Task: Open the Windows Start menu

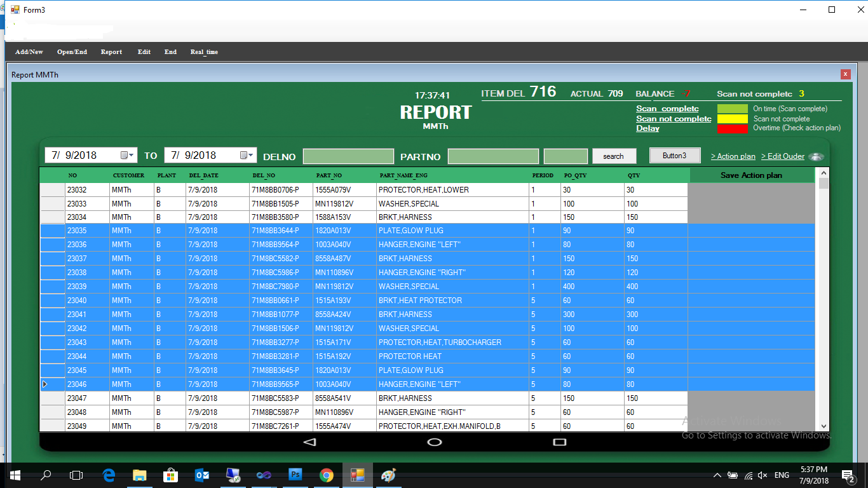Action: tap(15, 475)
